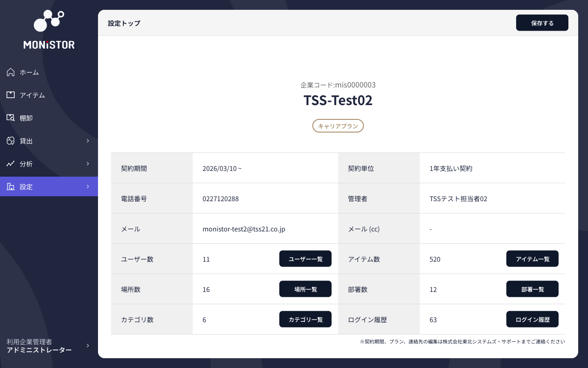588x368 pixels.
Task: View the 場所一覧 location list
Action: [305, 289]
